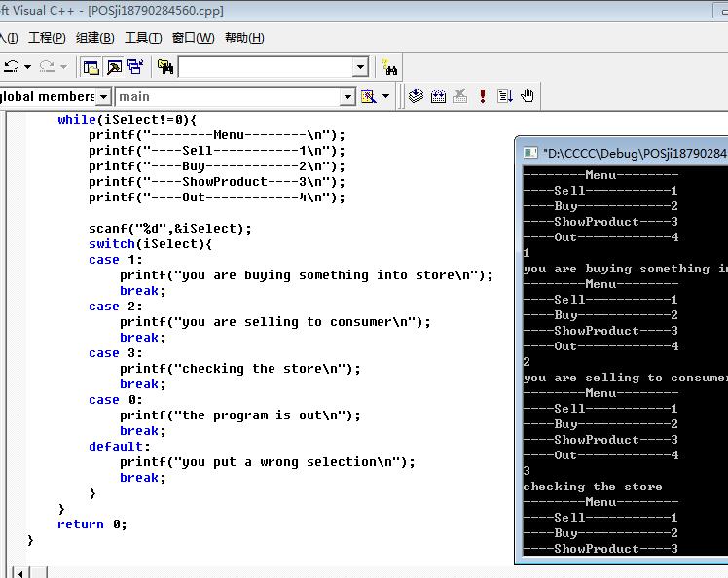The image size is (728, 578).
Task: Click the switch(iSelect){ code line
Action: pos(150,244)
